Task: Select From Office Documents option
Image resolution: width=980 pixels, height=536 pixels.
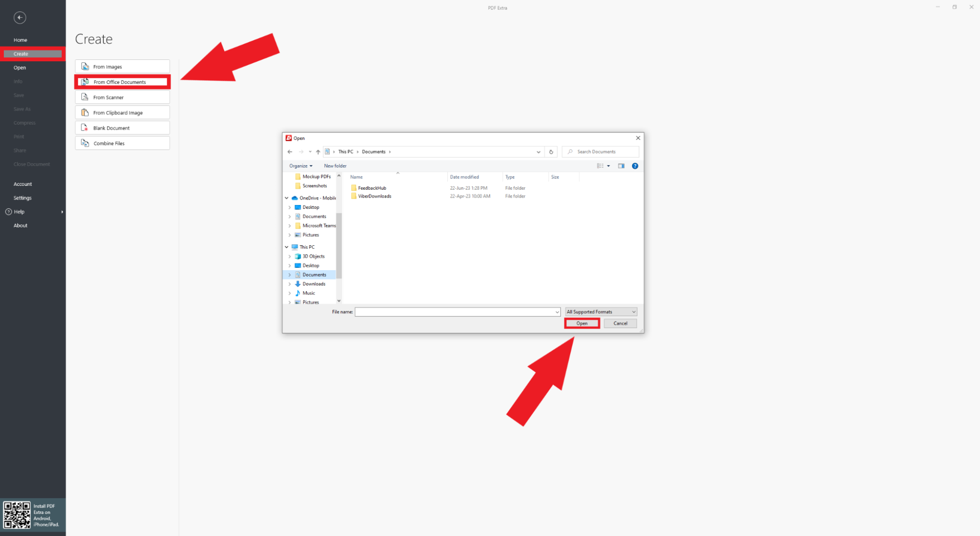Action: pos(122,82)
